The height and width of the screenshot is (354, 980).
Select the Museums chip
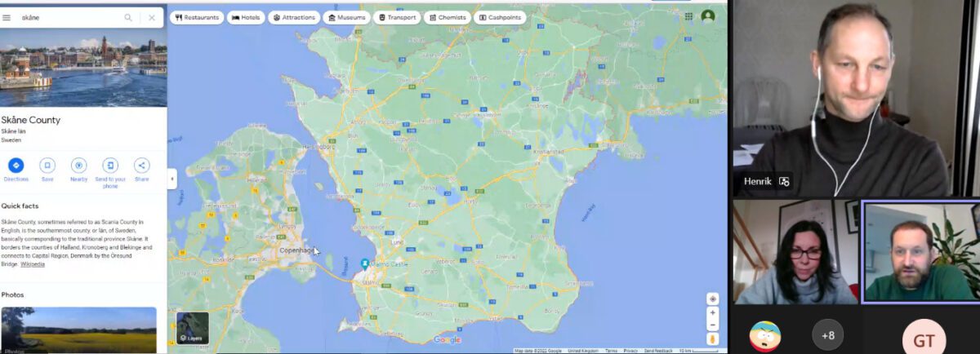[346, 17]
